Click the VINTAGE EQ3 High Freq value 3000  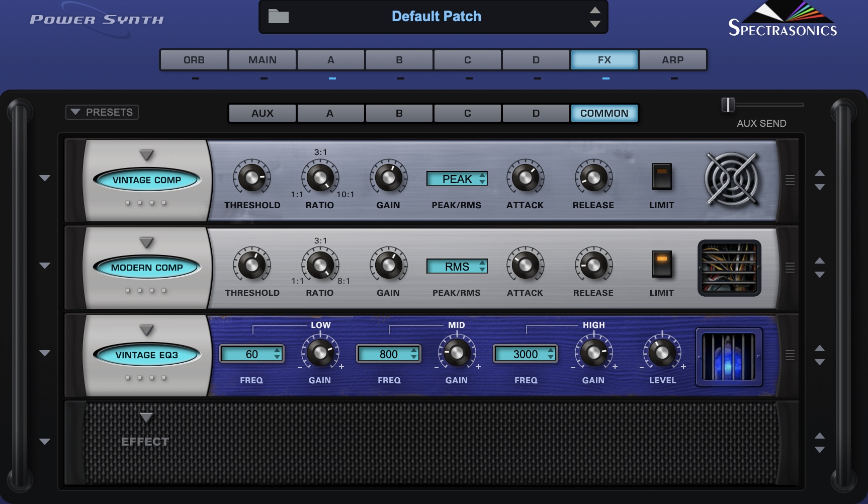pos(525,354)
